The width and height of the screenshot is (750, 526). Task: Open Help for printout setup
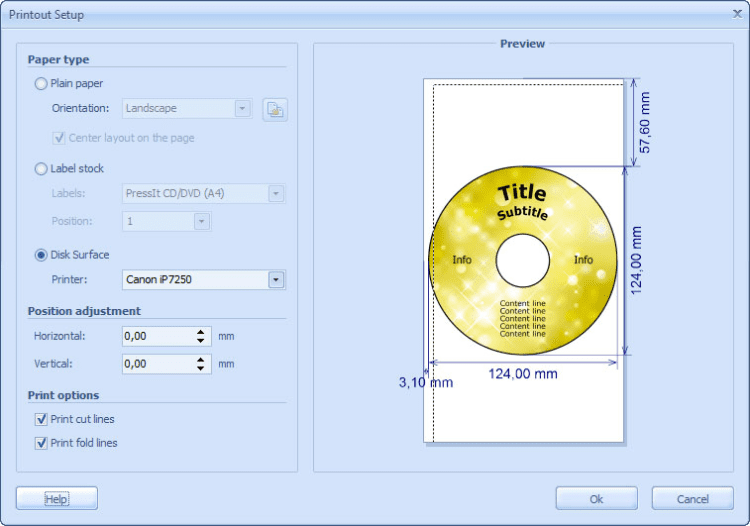(57, 499)
